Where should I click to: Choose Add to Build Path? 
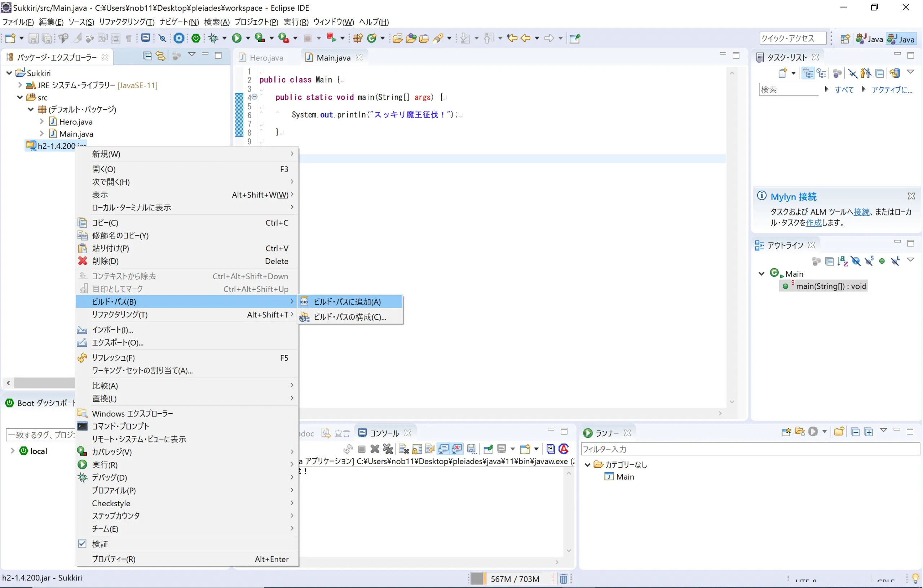point(351,302)
